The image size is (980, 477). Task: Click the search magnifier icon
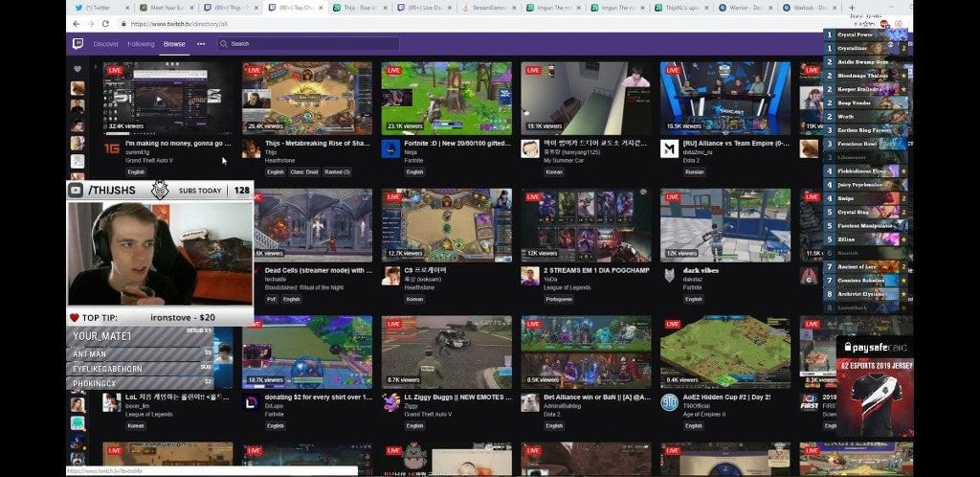pyautogui.click(x=224, y=44)
